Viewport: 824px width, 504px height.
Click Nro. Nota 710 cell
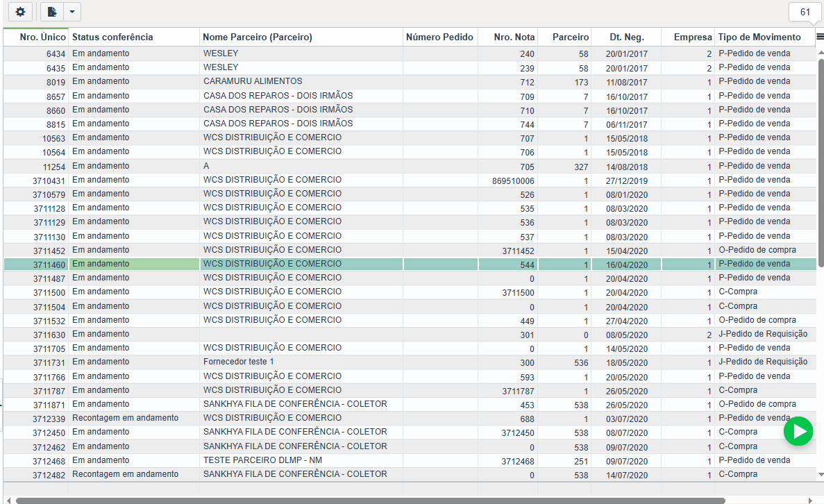[x=508, y=110]
